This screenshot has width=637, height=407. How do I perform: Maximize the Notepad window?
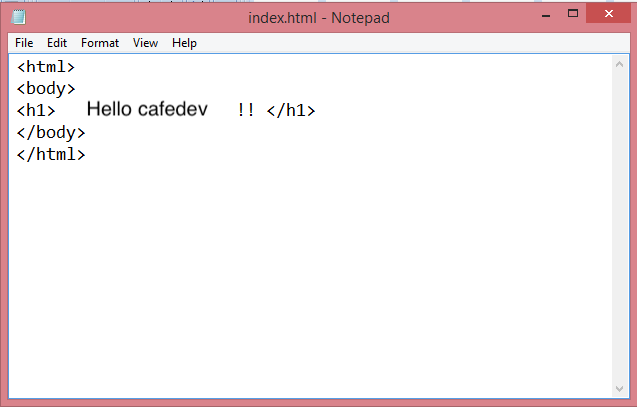(573, 13)
